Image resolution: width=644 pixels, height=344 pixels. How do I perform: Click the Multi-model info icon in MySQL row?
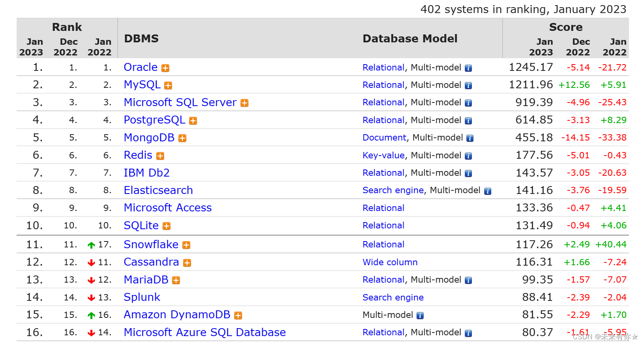pyautogui.click(x=468, y=86)
